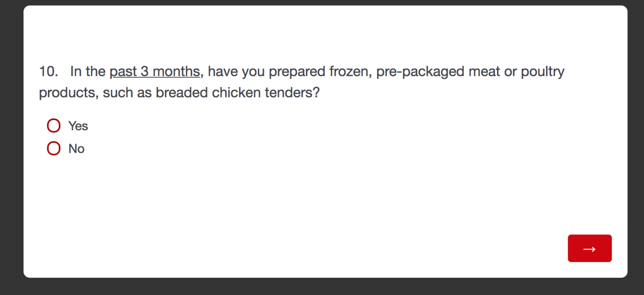644x295 pixels.
Task: Click the underlined "past 3 months" text
Action: coord(154,72)
